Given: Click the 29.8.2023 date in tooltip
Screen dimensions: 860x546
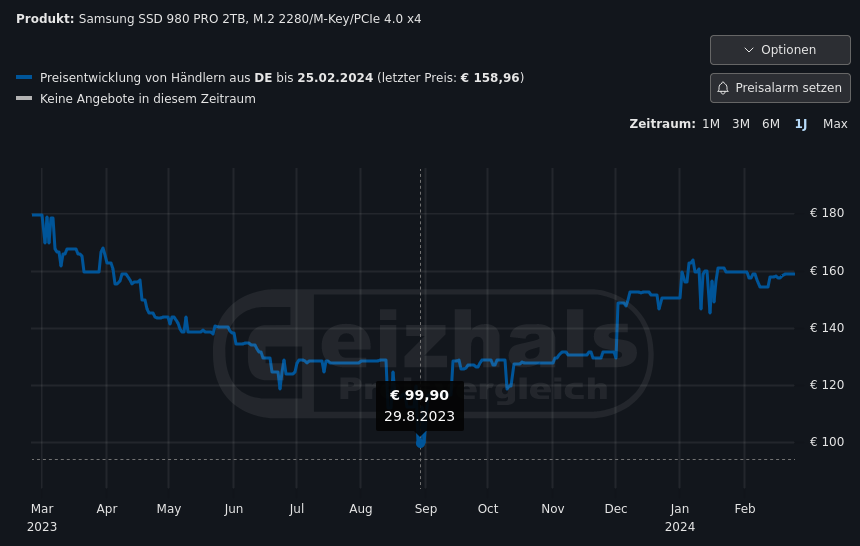Looking at the screenshot, I should pos(420,416).
